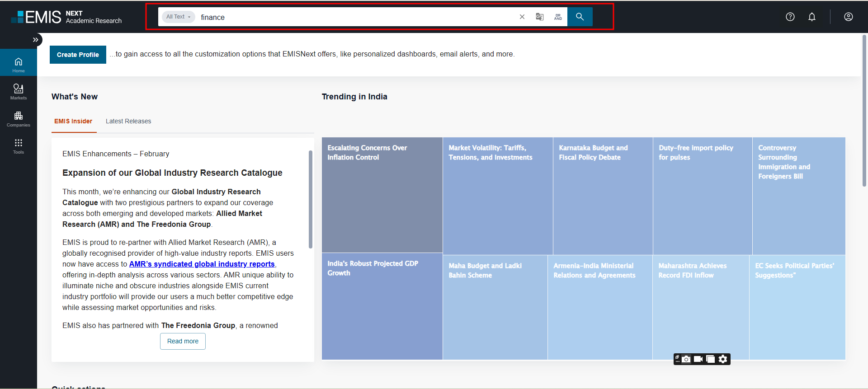Clear the search text with X
This screenshot has width=868, height=389.
(x=522, y=17)
